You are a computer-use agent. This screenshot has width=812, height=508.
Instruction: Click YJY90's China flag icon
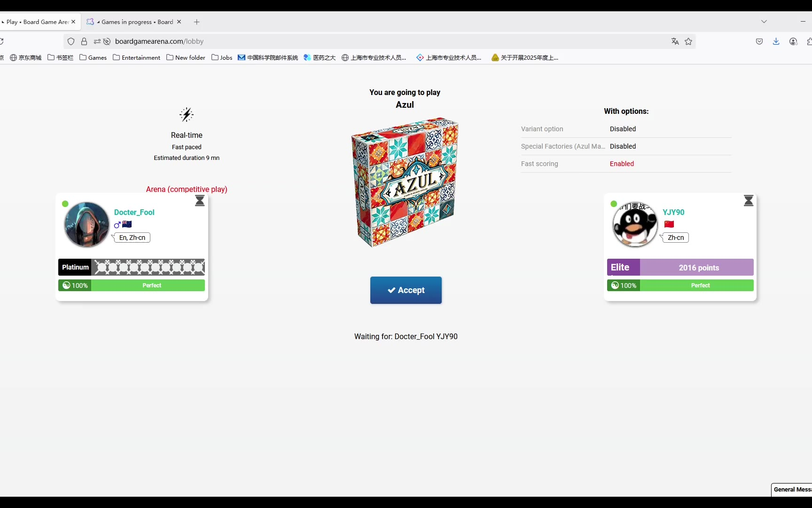[669, 224]
